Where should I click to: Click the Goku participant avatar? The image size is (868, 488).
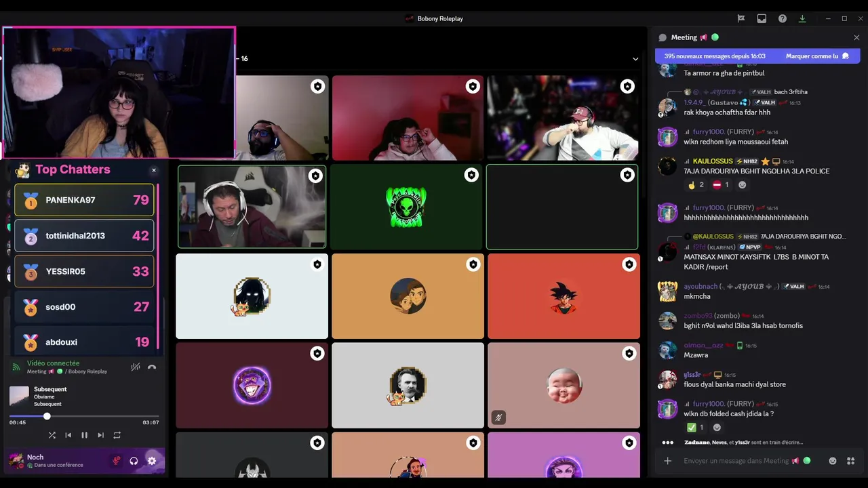click(x=564, y=296)
